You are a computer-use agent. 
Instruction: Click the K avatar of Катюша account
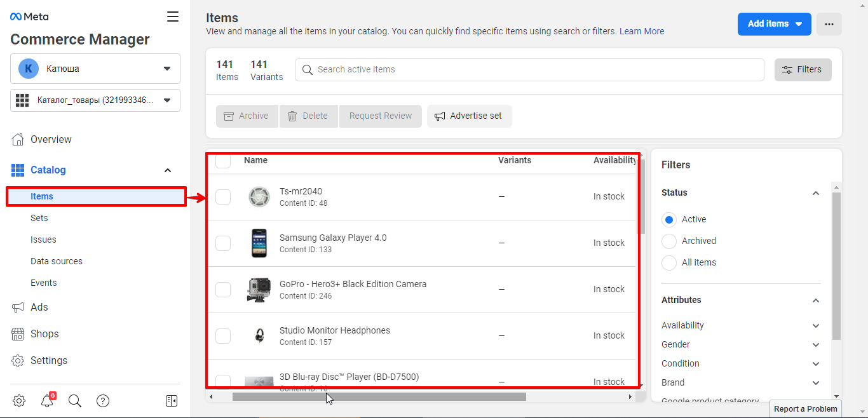coord(29,69)
